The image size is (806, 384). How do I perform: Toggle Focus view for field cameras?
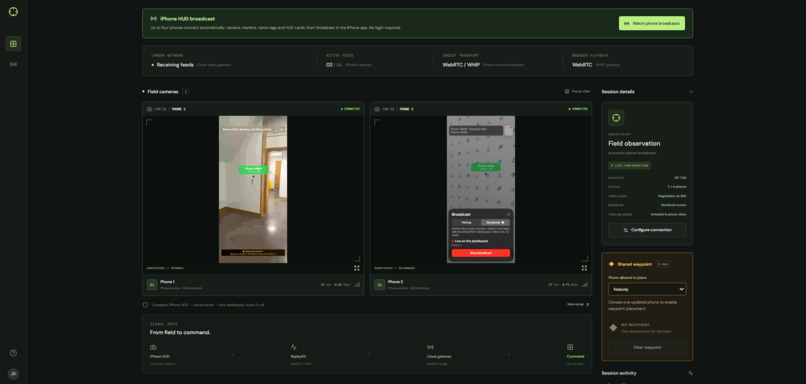click(x=577, y=92)
